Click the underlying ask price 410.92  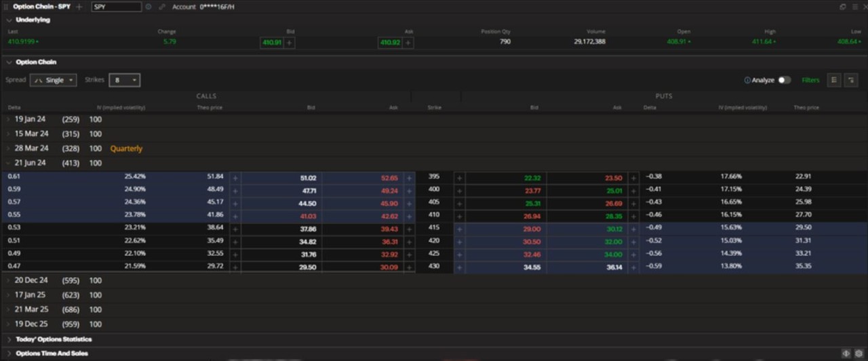(391, 42)
